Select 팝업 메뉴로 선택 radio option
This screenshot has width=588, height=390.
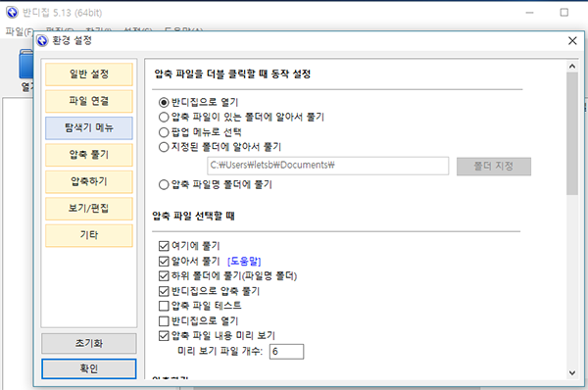[x=164, y=132]
